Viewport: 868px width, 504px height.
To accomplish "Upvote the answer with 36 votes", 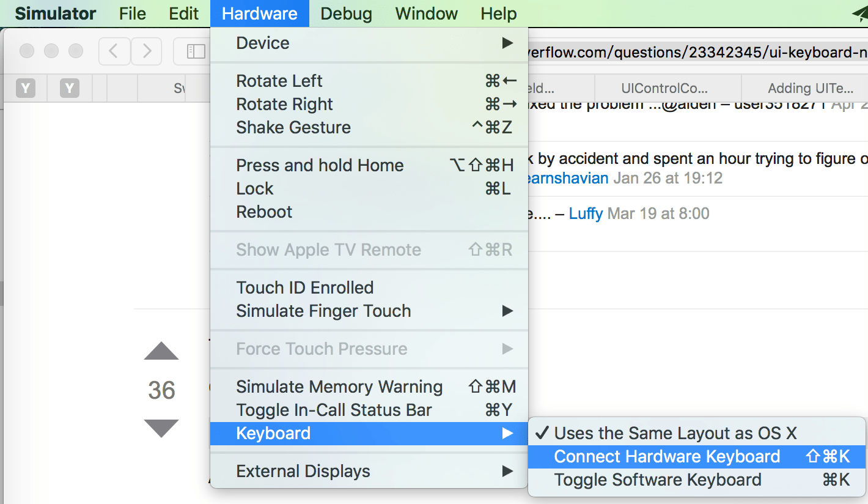I will (x=161, y=350).
